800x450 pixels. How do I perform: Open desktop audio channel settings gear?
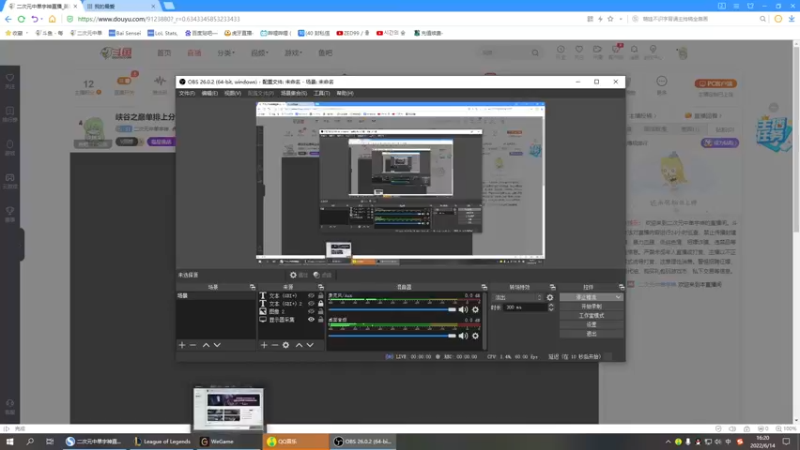point(476,336)
